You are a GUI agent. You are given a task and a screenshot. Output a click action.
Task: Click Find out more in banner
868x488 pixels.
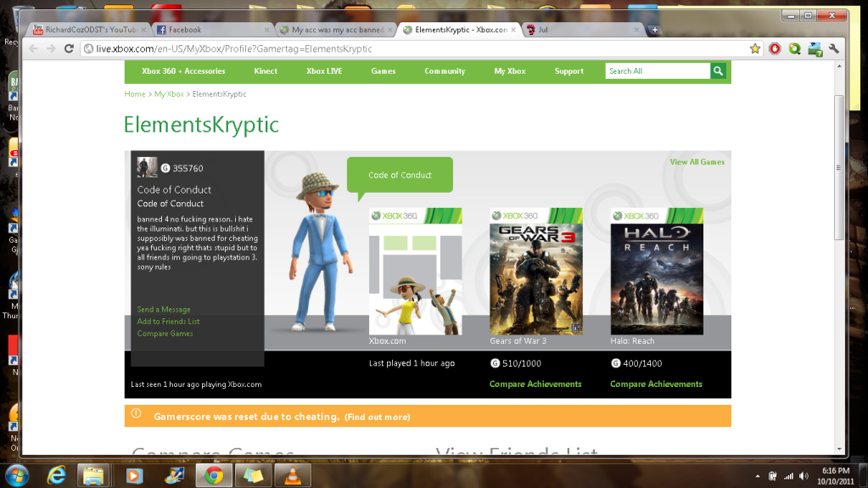(377, 417)
